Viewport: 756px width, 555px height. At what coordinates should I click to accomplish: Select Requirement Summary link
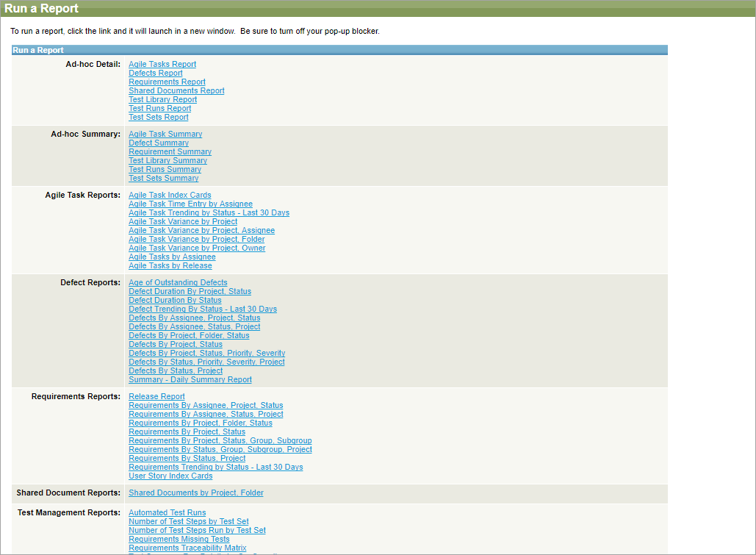(170, 152)
